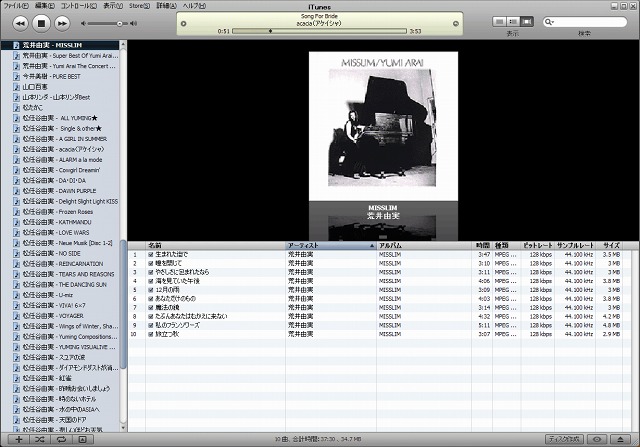Skip to next track button
The width and height of the screenshot is (640, 447).
[62, 23]
